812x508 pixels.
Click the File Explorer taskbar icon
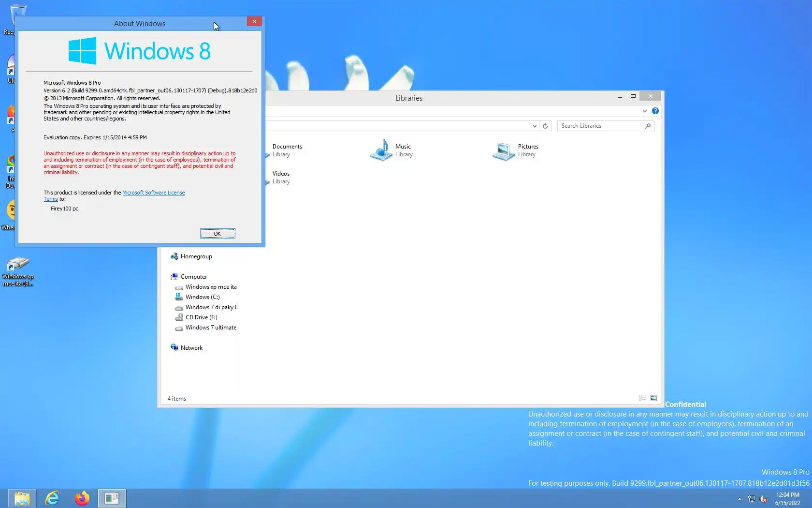[x=22, y=498]
